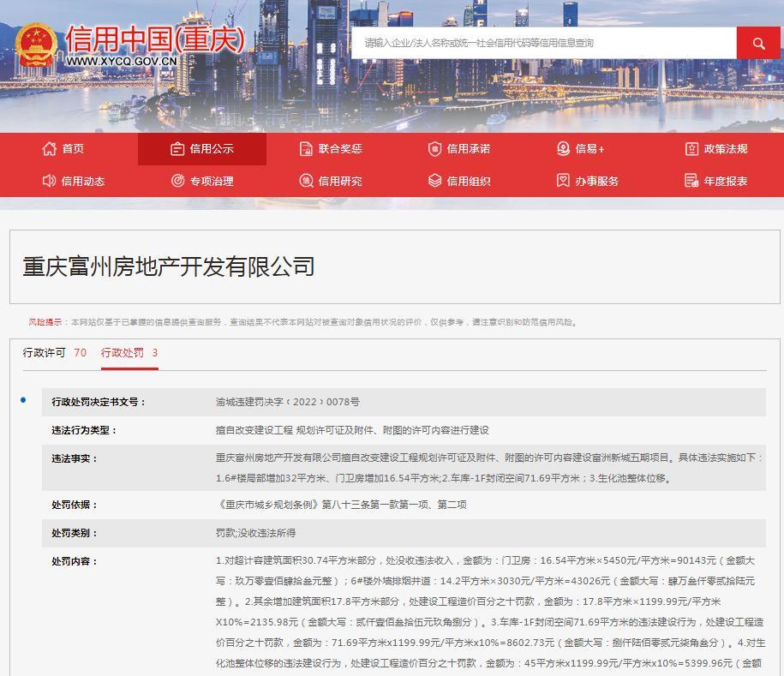Open the 联合奖惩 menu item

pos(340,148)
